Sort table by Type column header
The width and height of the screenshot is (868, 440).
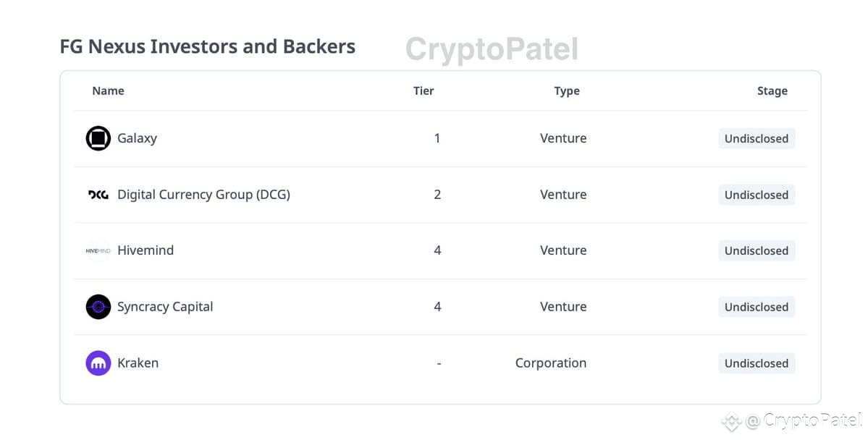[x=567, y=91]
